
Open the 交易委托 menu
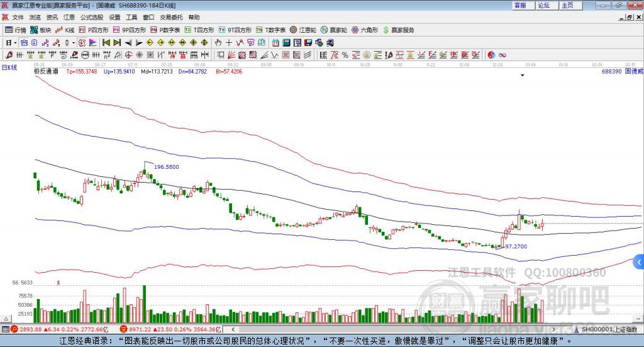171,17
